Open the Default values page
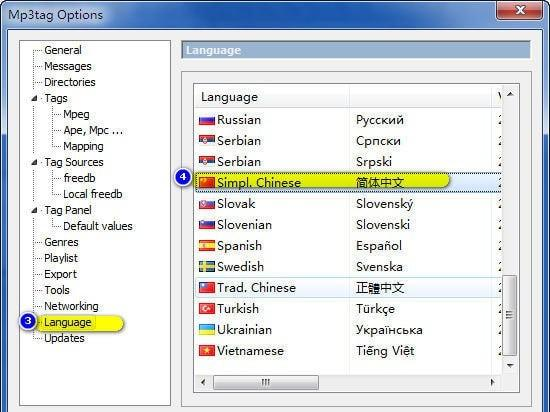550x412 pixels. pyautogui.click(x=98, y=226)
